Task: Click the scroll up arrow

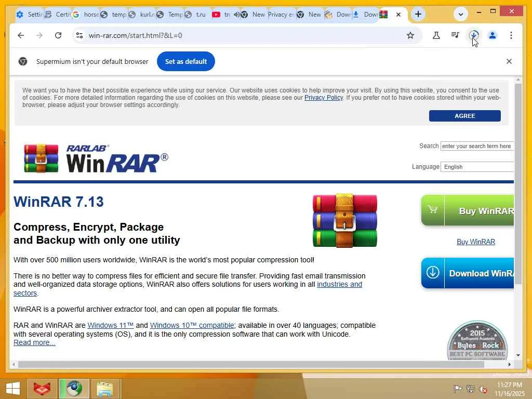Action: [x=518, y=79]
